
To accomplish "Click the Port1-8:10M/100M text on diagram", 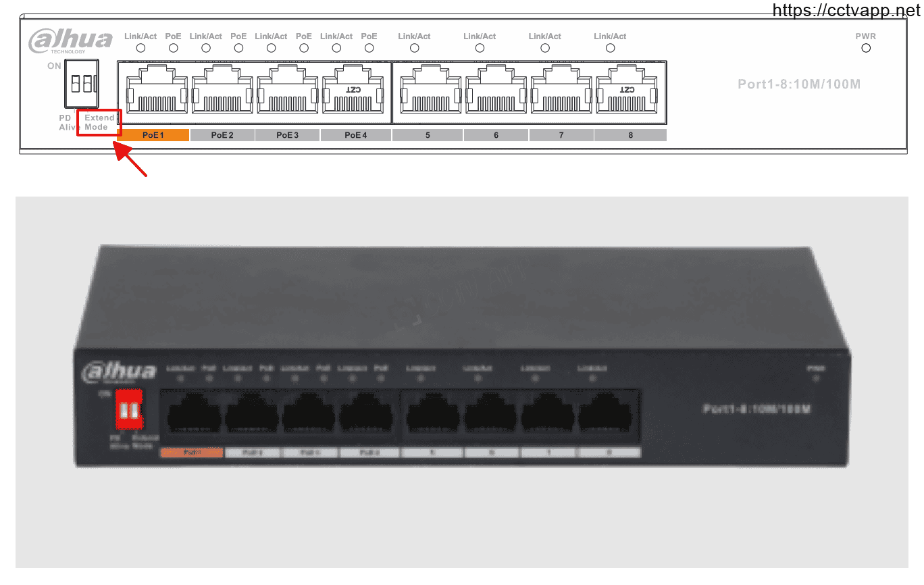I will (x=799, y=84).
